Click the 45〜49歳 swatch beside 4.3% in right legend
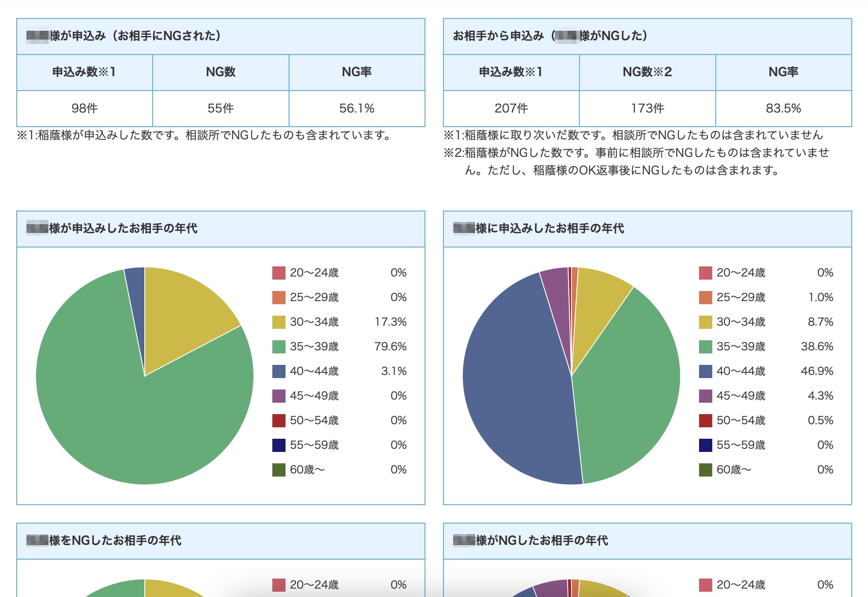The image size is (868, 597). [x=706, y=396]
